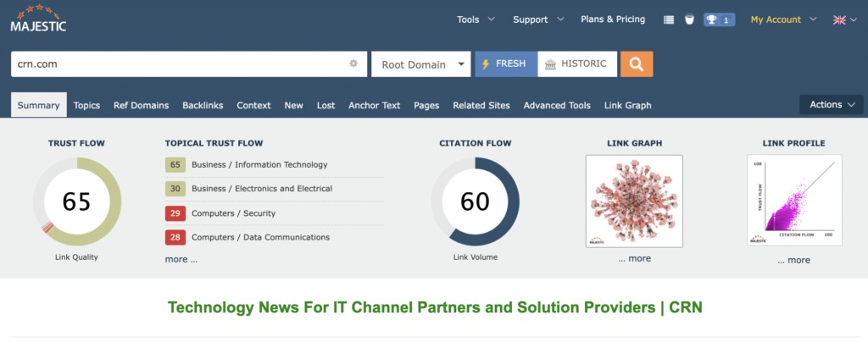Expand the Support menu
868x342 pixels.
(538, 19)
